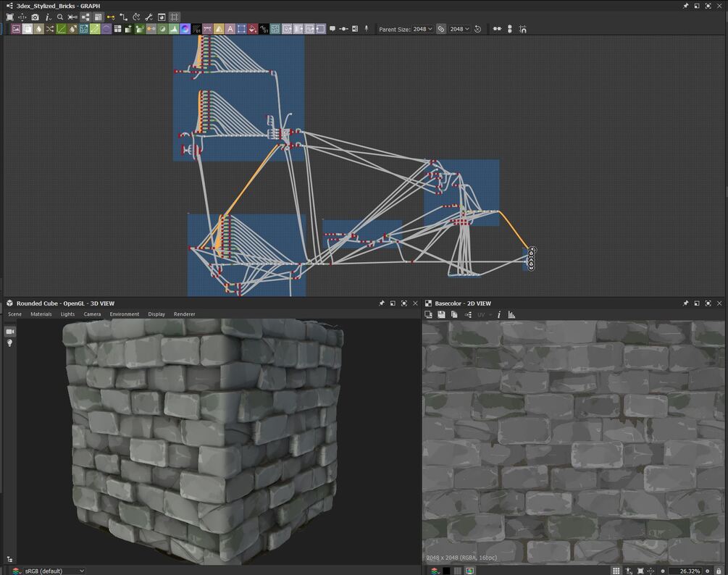
Task: Click the camera icon in 3D view sidebar
Action: [9, 332]
